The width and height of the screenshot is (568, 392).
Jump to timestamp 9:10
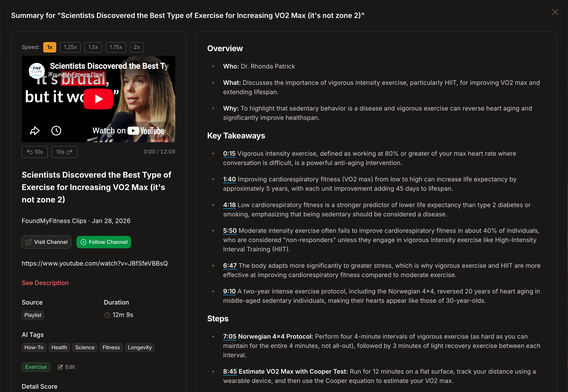tap(230, 291)
